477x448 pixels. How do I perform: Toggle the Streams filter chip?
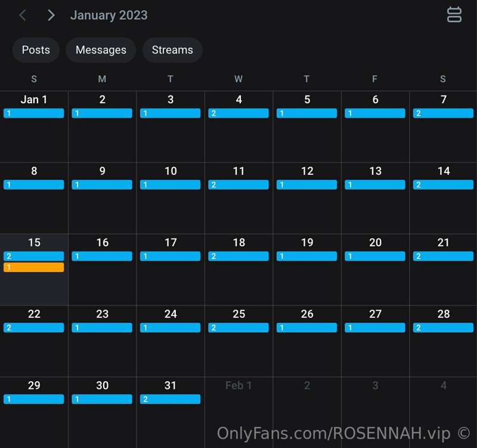(172, 50)
